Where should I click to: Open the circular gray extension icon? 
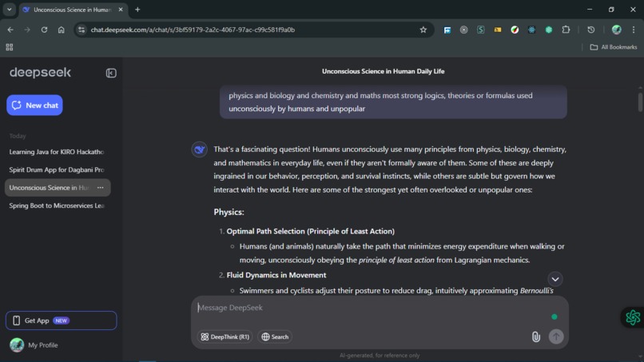(x=463, y=30)
